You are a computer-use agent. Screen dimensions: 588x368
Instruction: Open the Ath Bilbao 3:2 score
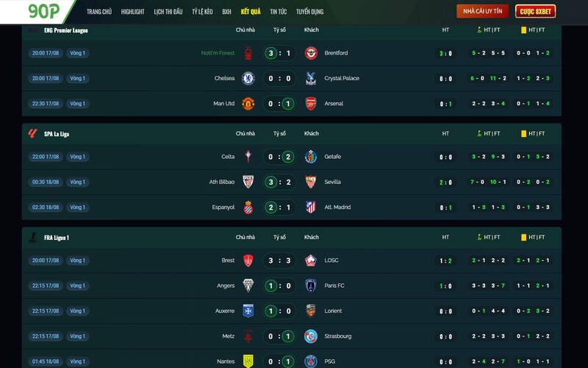pyautogui.click(x=279, y=182)
